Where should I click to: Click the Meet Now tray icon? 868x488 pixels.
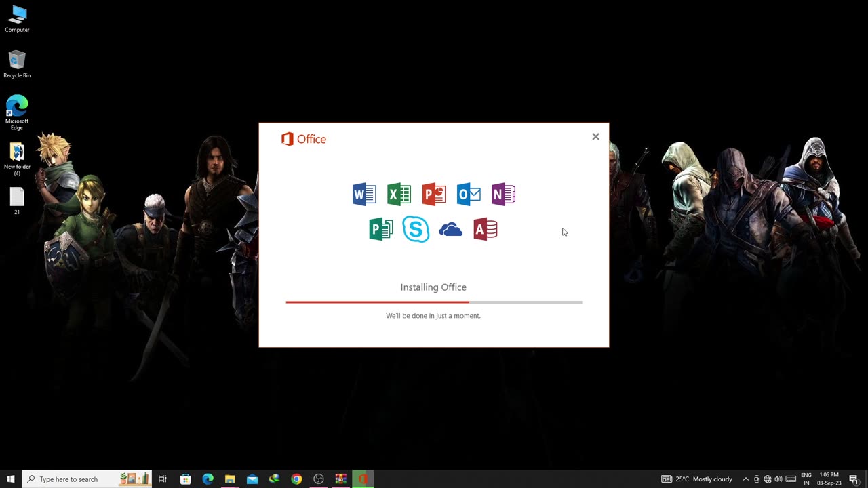point(757,479)
